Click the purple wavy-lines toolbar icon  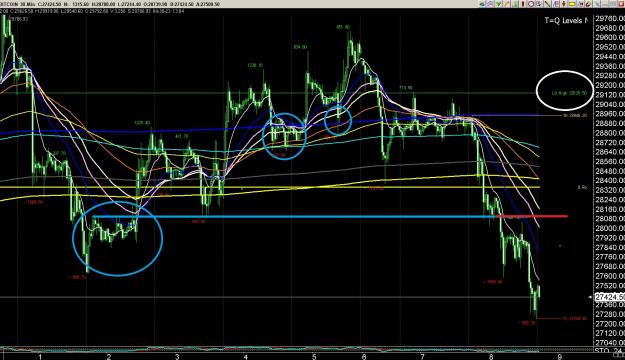tap(490, 4)
